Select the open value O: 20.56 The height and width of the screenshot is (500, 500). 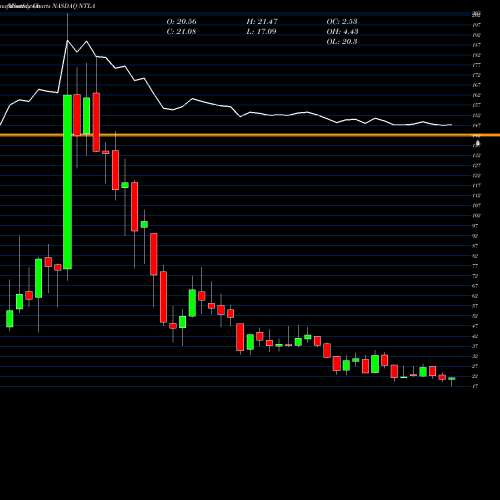click(x=182, y=21)
